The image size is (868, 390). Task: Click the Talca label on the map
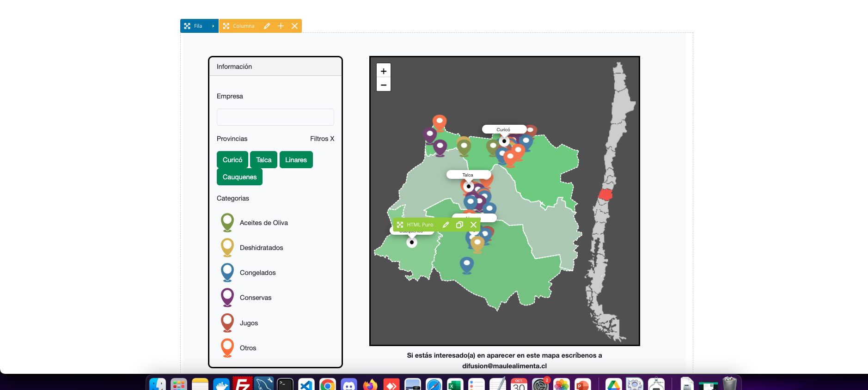[x=468, y=175]
